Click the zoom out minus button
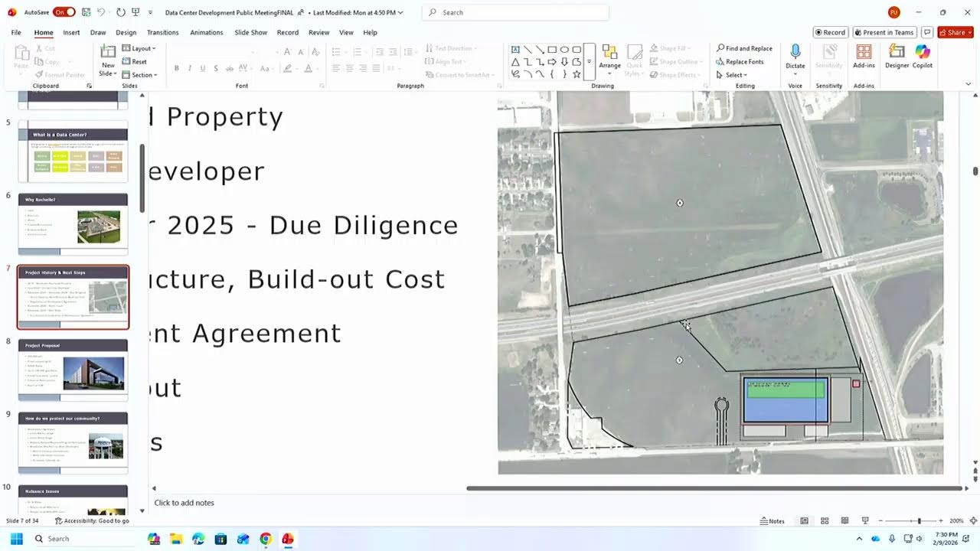Screen dimensions: 980x551 click(881, 520)
